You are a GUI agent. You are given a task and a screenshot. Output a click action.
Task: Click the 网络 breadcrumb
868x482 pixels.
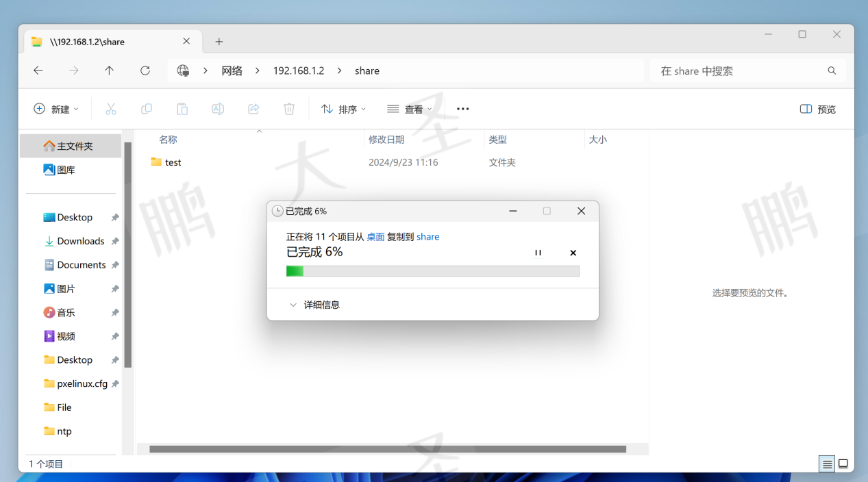coord(232,71)
